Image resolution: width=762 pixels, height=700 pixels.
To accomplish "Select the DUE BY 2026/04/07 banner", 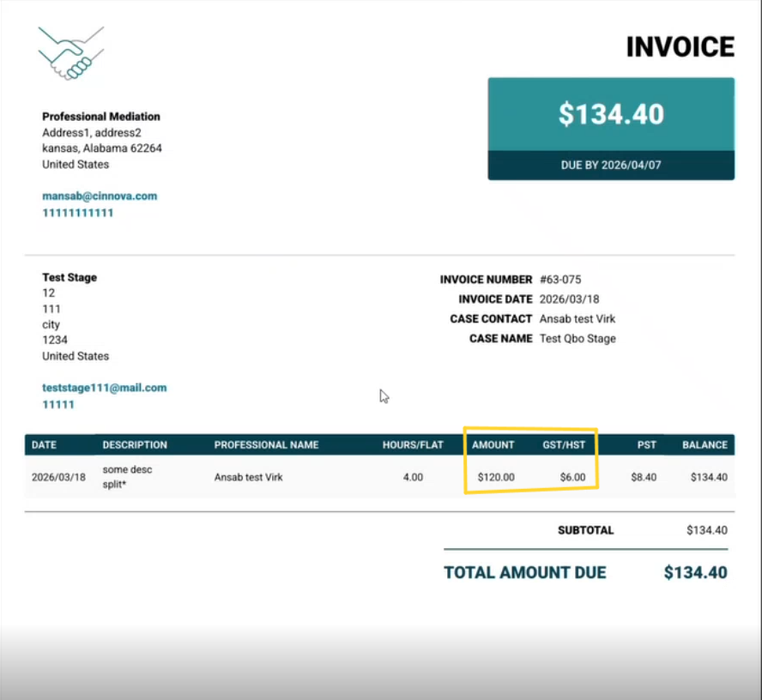I will pos(611,166).
